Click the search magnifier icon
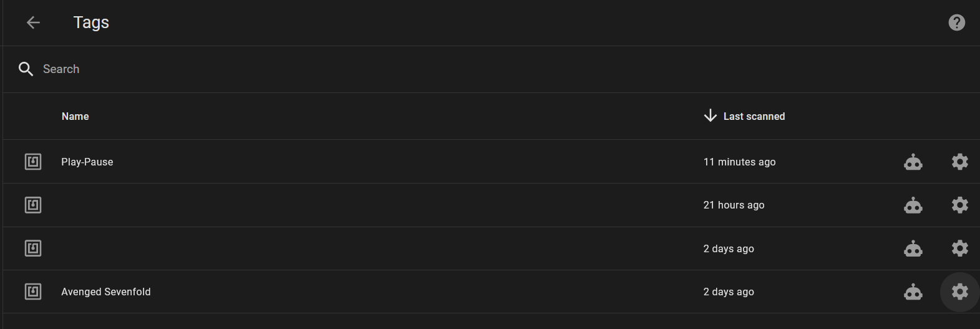Image resolution: width=980 pixels, height=329 pixels. click(26, 69)
